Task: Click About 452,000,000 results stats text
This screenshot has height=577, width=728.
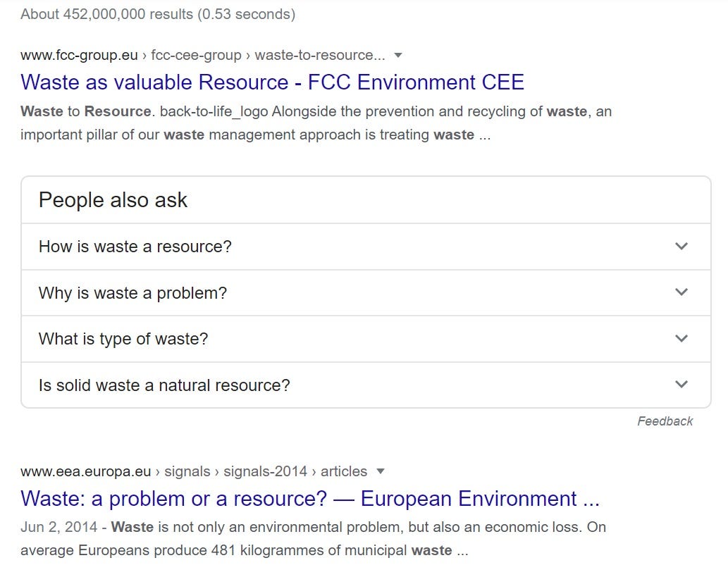Action: [x=158, y=14]
